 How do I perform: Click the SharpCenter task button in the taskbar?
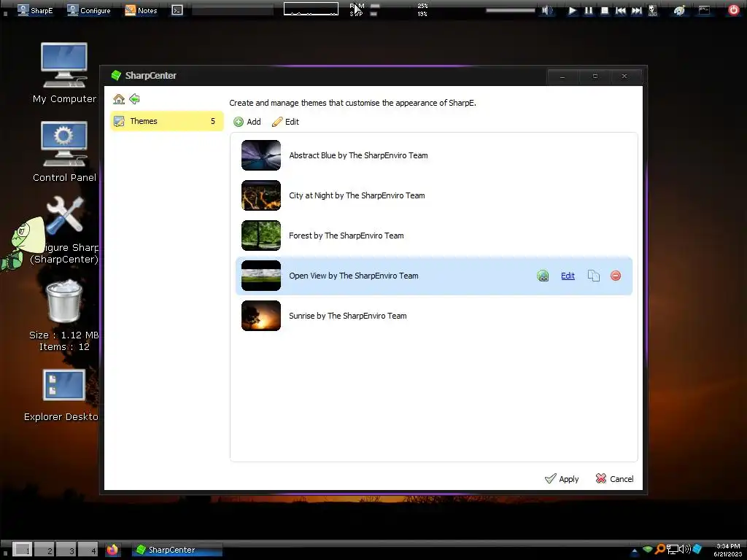coord(177,550)
